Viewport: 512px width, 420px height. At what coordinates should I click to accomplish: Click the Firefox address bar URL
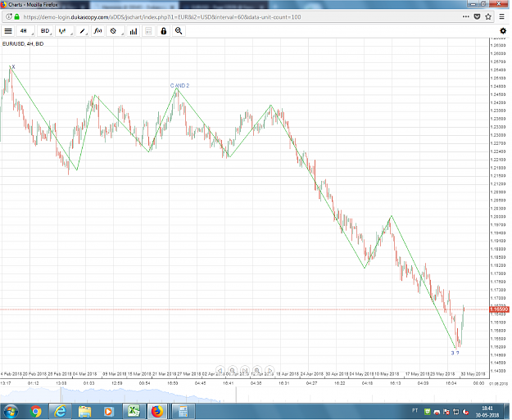click(x=162, y=17)
